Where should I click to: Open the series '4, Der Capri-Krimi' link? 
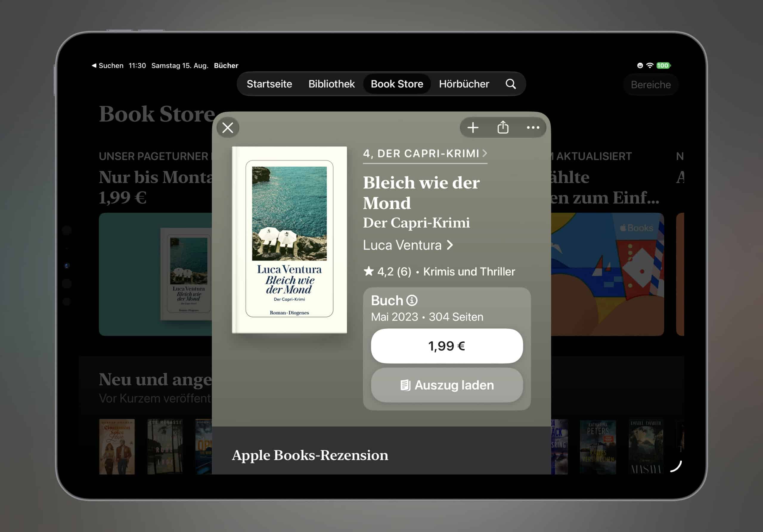point(425,154)
